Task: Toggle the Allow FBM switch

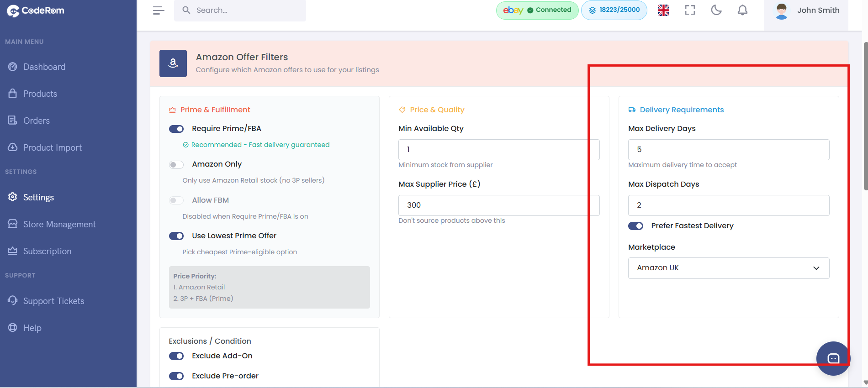Action: point(176,200)
